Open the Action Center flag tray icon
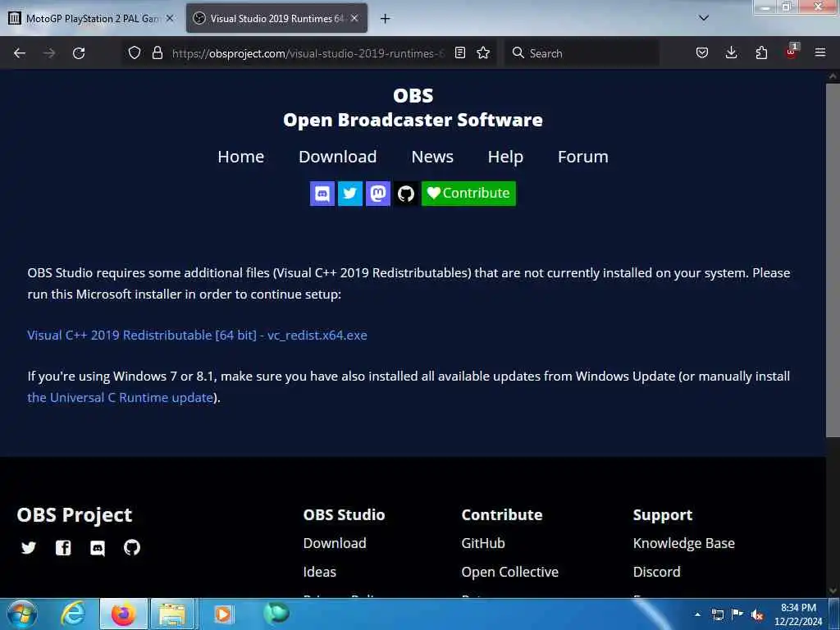 pyautogui.click(x=737, y=614)
